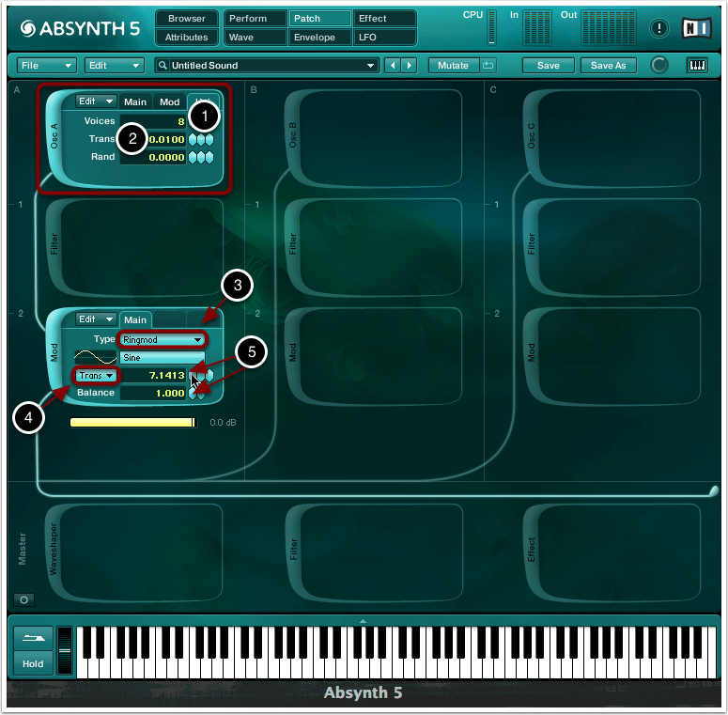Go to next sound arrow
The height and width of the screenshot is (715, 728).
click(409, 66)
